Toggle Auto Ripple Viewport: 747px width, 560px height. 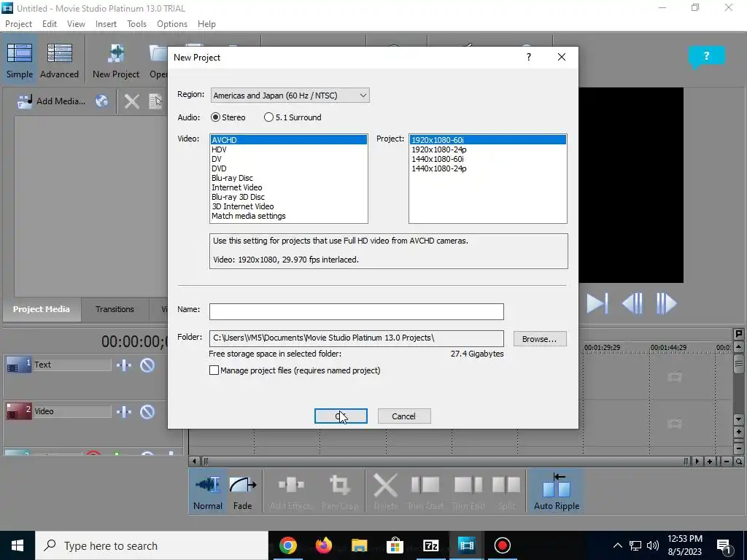557,491
